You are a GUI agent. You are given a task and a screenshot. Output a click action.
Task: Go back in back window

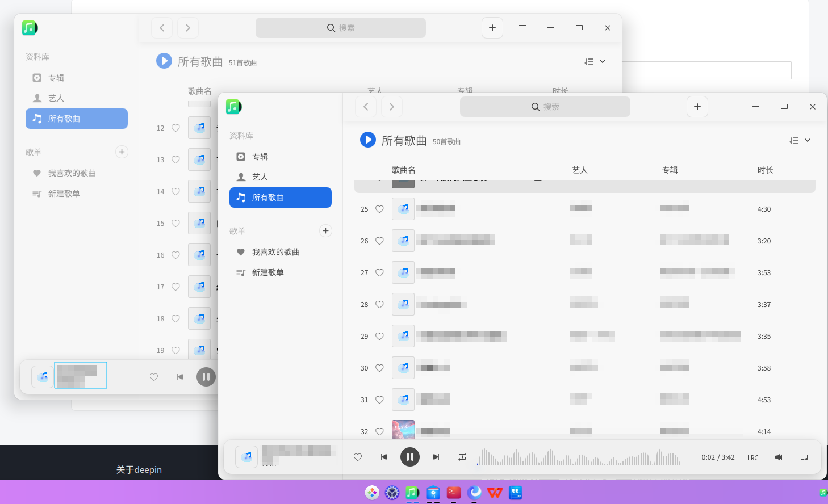click(162, 28)
